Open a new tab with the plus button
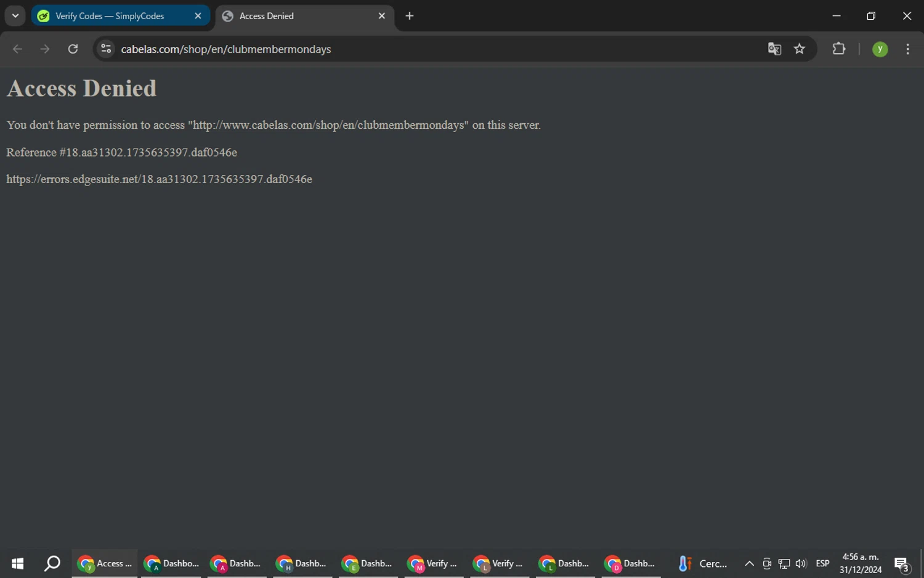The width and height of the screenshot is (924, 578). coord(410,16)
